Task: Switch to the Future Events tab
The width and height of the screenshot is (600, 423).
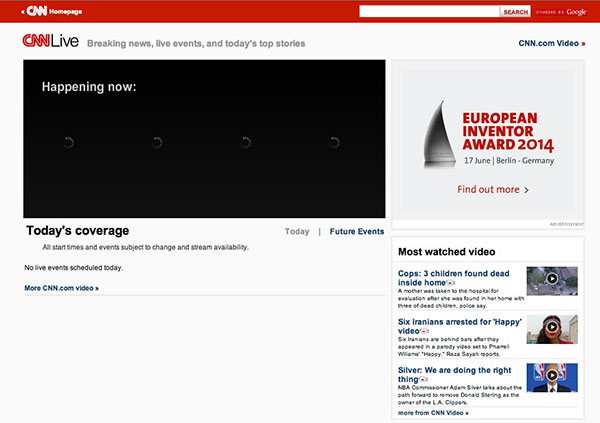Action: (357, 231)
